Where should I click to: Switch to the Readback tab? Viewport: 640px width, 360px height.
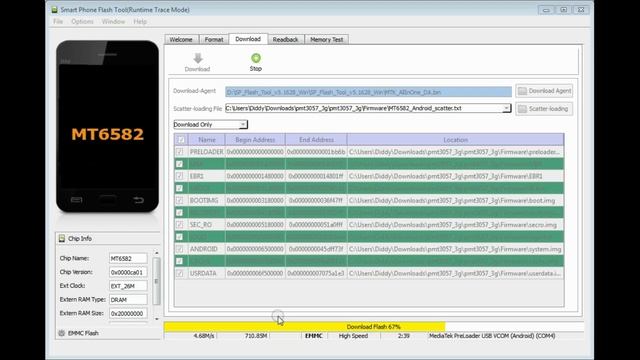pos(285,40)
